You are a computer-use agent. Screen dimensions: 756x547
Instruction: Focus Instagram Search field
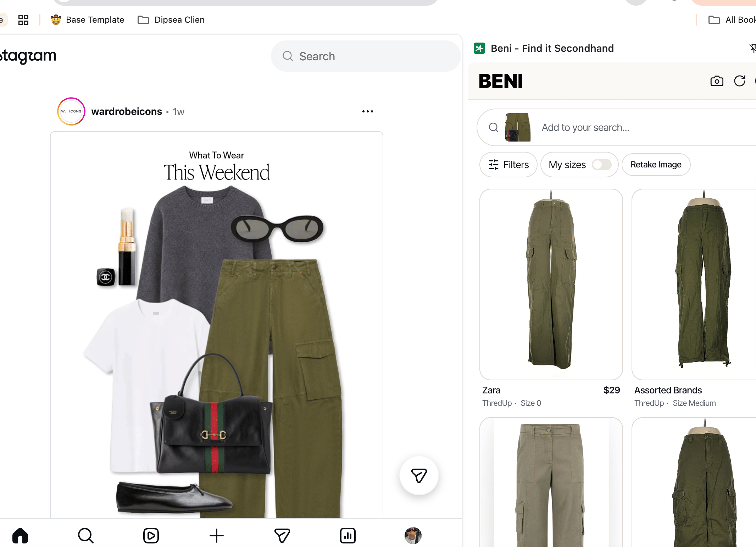tap(366, 56)
